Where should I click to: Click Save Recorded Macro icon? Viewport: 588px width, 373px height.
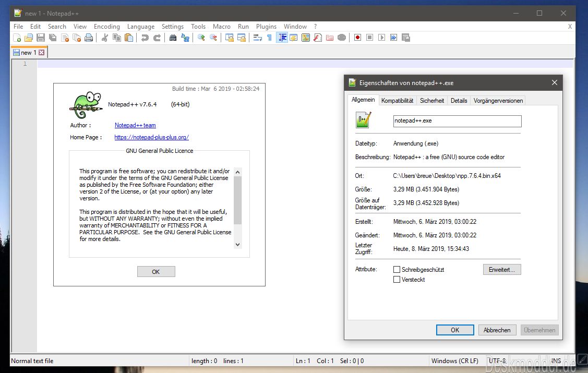[x=405, y=38]
